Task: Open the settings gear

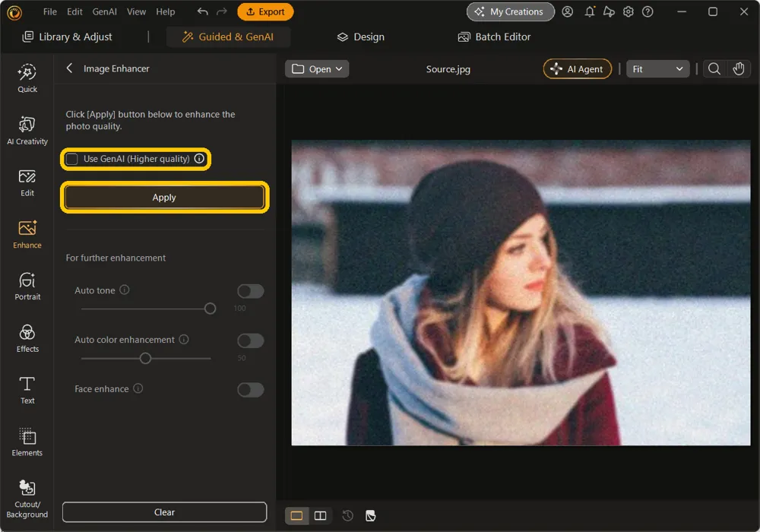Action: pos(629,11)
